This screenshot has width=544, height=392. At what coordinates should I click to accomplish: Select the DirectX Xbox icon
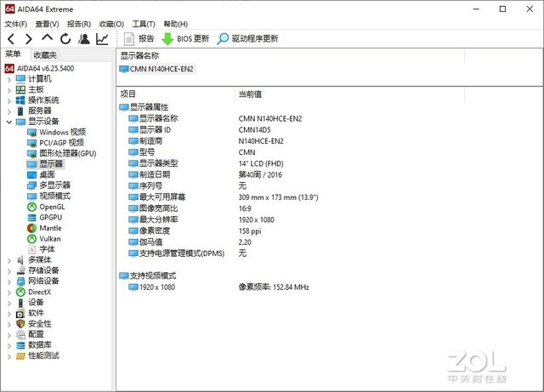tap(20, 292)
